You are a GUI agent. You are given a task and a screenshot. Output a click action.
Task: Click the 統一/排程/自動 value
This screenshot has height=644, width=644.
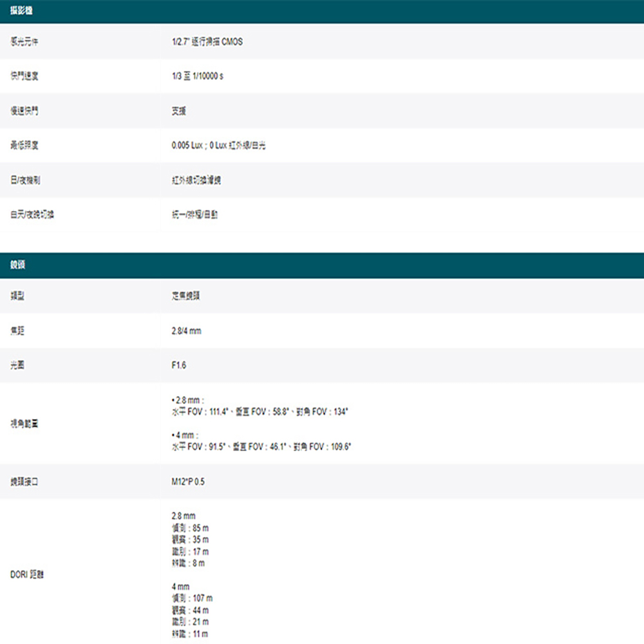[x=194, y=214]
